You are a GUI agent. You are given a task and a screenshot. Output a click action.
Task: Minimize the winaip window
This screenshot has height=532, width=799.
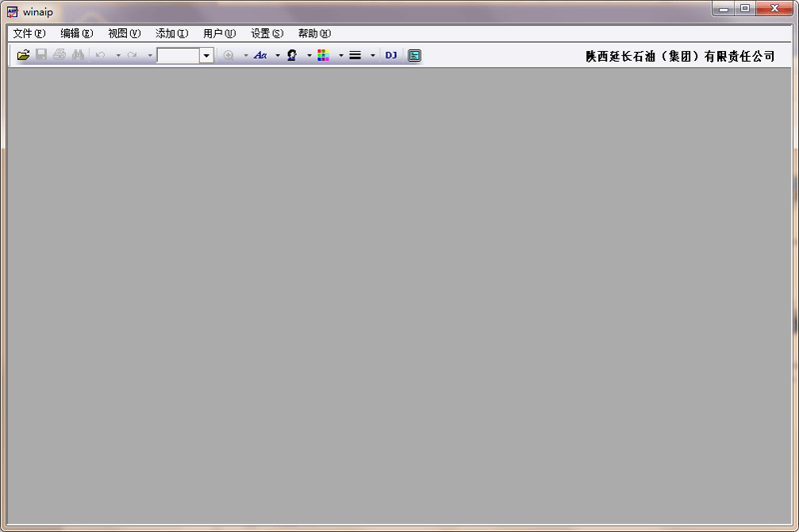[723, 9]
